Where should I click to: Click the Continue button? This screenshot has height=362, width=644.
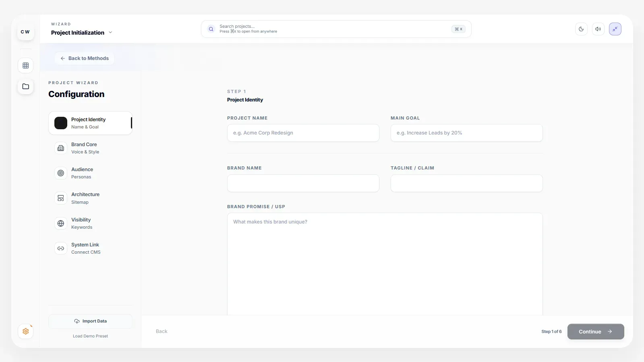pos(595,332)
